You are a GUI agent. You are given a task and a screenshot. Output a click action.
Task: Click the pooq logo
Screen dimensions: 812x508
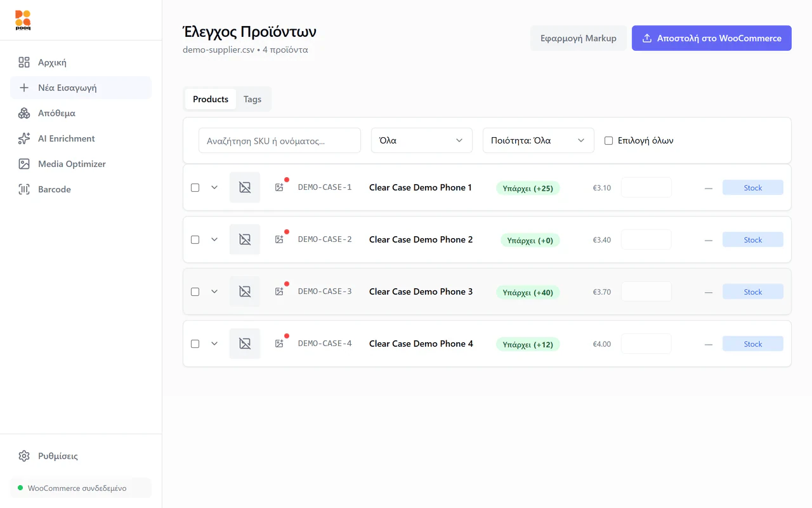(23, 20)
